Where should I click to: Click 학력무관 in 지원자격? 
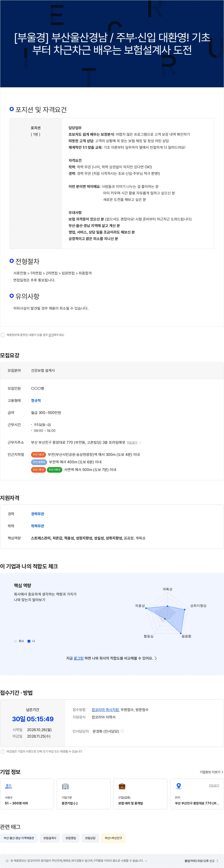(x=38, y=526)
